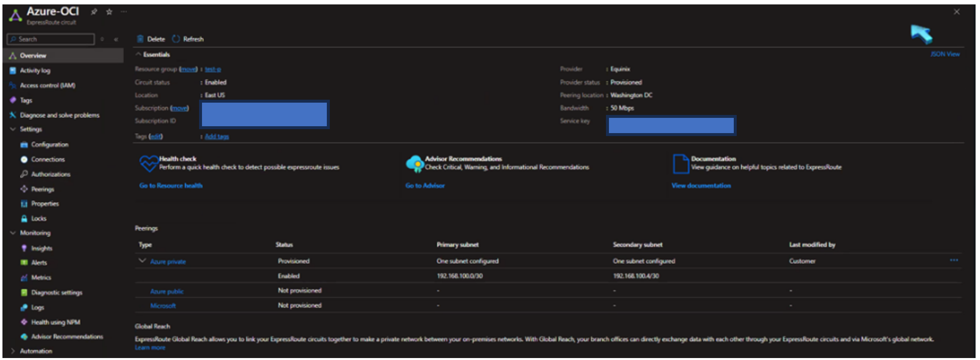Collapse the Settings group in sidebar

coord(13,129)
